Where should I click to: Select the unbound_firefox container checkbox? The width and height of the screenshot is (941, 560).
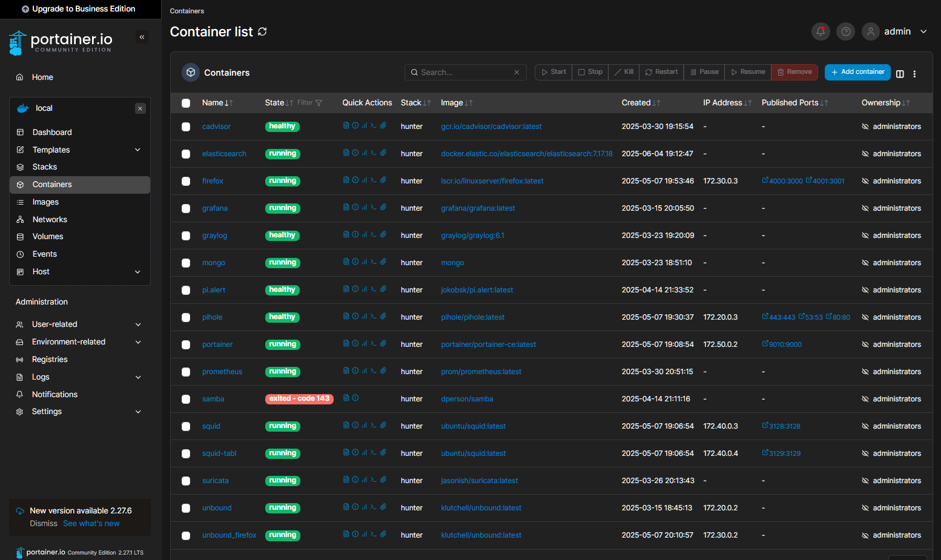click(186, 535)
